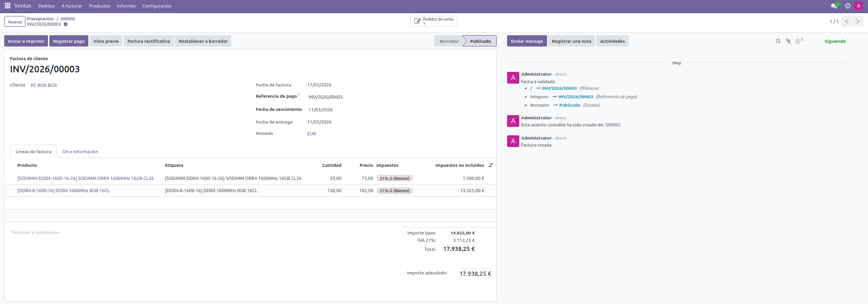Select the Borrador status stage
868x304 pixels.
coord(449,41)
